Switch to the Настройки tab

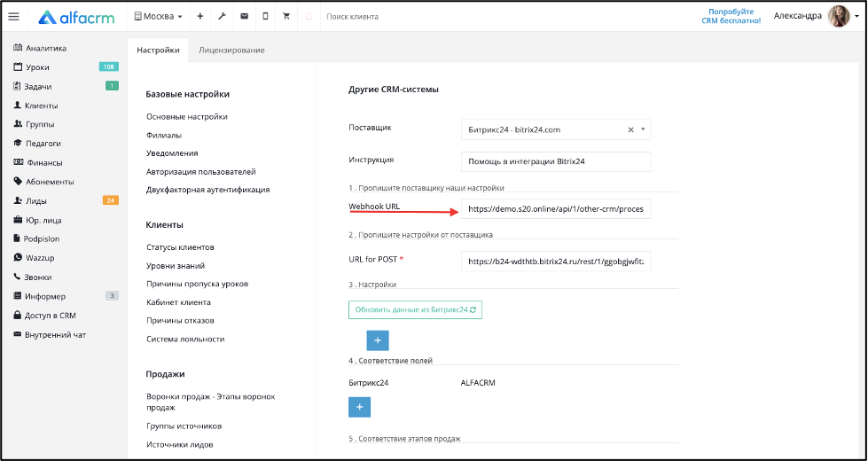[x=158, y=50]
